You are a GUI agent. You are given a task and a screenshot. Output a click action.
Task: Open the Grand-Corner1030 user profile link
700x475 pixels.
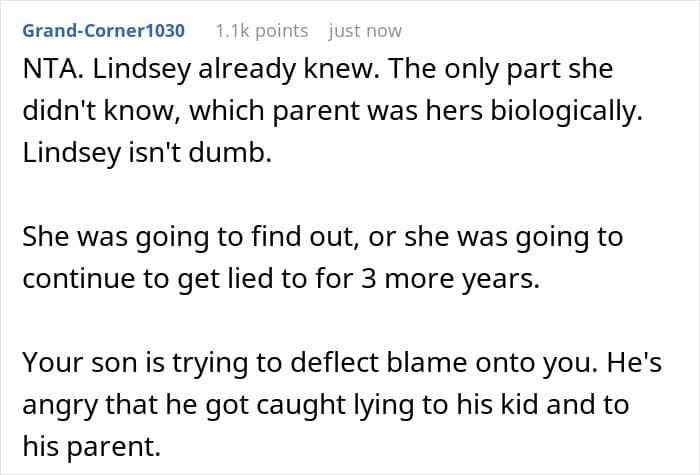(104, 31)
